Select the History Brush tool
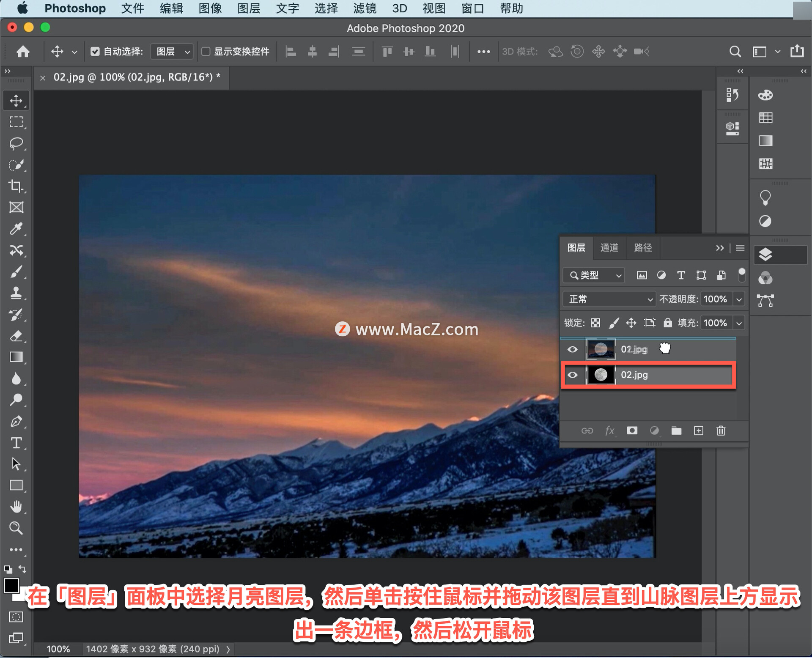Viewport: 812px width, 658px height. (x=16, y=315)
